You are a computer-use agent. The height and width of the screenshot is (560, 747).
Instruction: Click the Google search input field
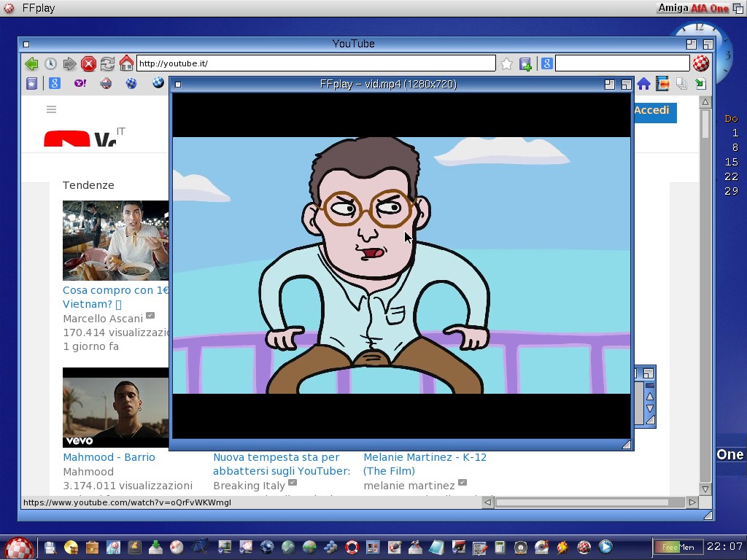click(622, 63)
